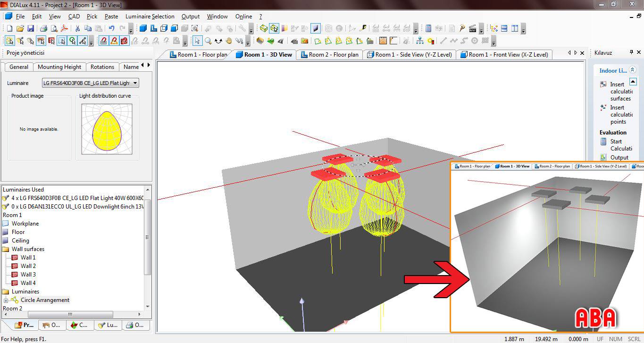Select Wall 3 in project tree
The height and width of the screenshot is (343, 644).
[28, 275]
